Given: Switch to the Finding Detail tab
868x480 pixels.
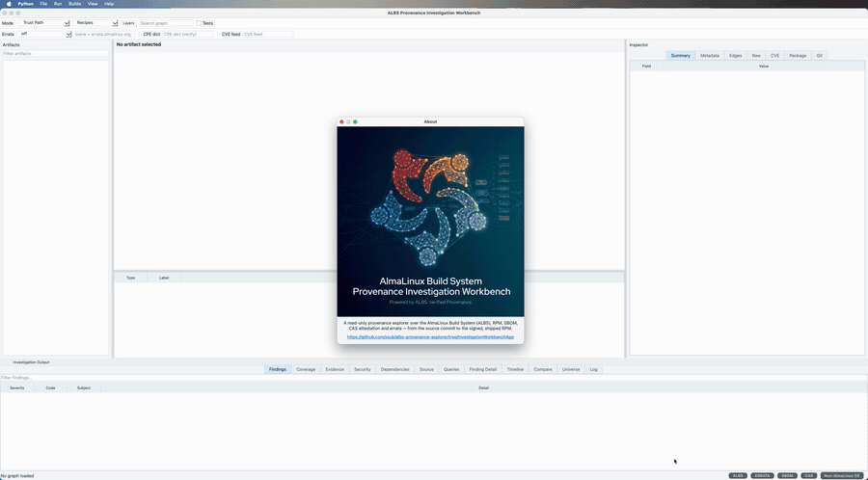Looking at the screenshot, I should point(483,369).
